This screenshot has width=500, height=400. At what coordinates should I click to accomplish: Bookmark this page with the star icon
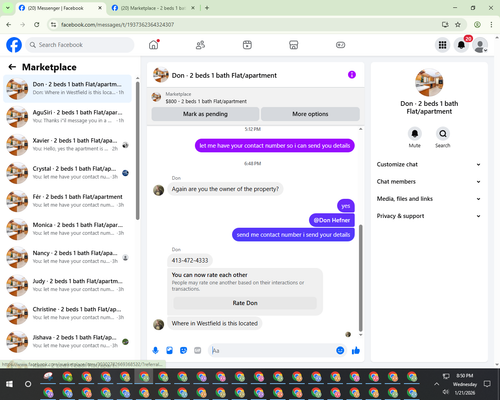tap(458, 25)
